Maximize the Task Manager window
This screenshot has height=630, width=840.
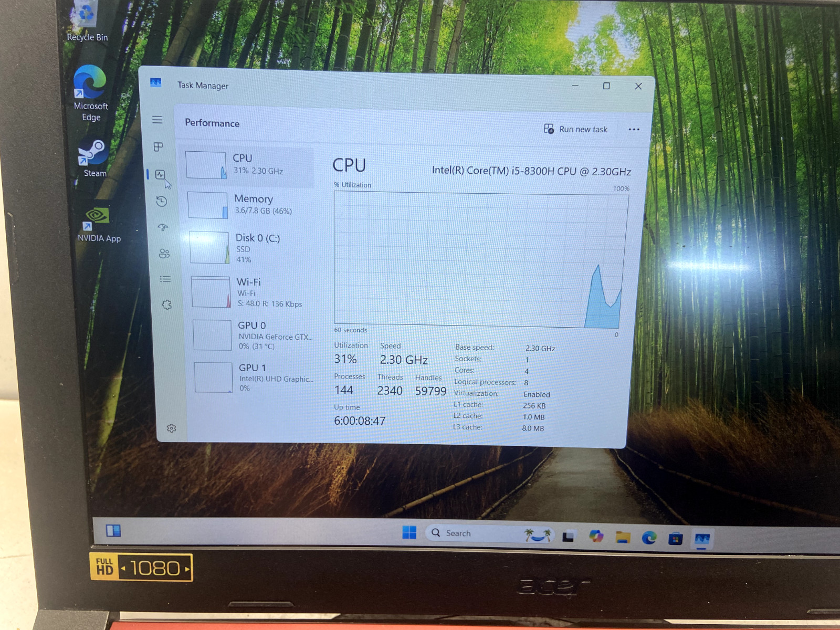(606, 86)
